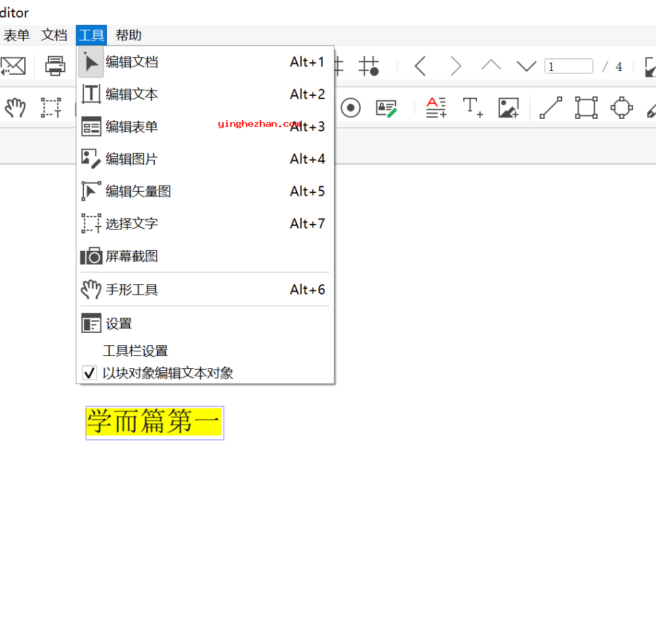Add a radio button form field icon

pyautogui.click(x=350, y=108)
